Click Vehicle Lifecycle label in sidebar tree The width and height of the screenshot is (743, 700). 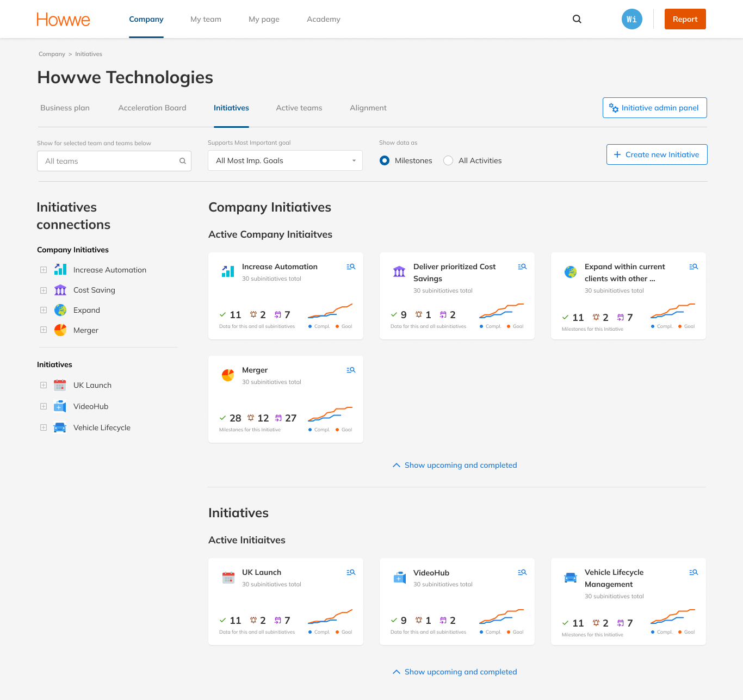point(102,428)
